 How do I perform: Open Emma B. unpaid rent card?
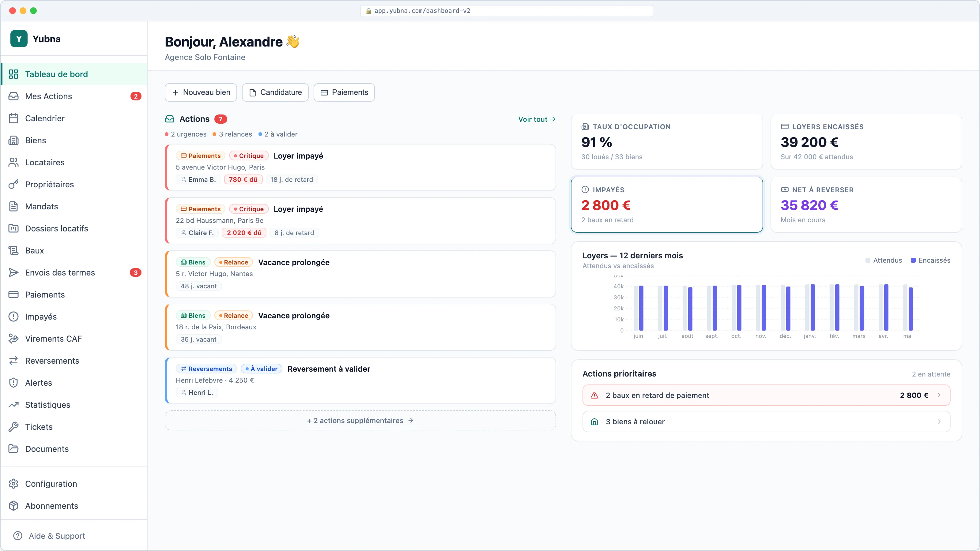point(360,167)
